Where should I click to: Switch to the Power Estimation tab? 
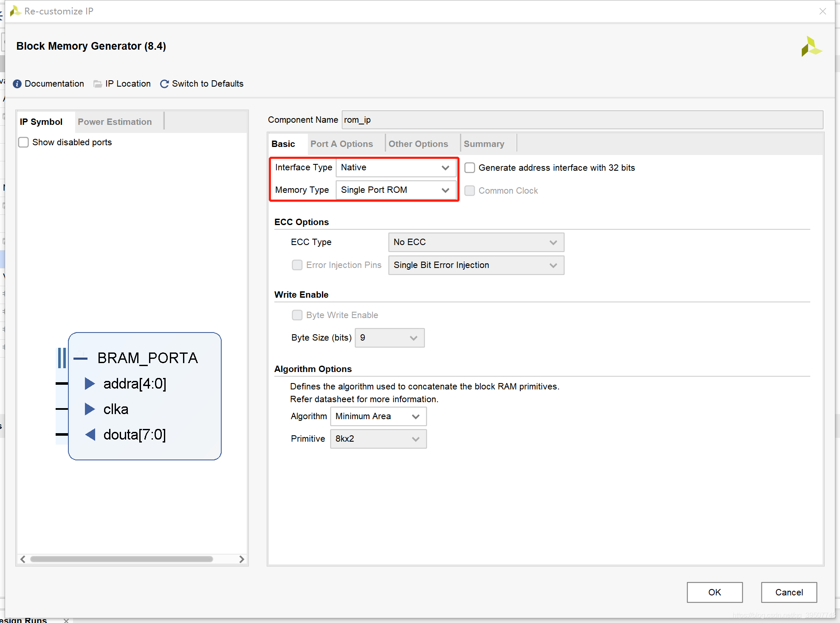(115, 122)
